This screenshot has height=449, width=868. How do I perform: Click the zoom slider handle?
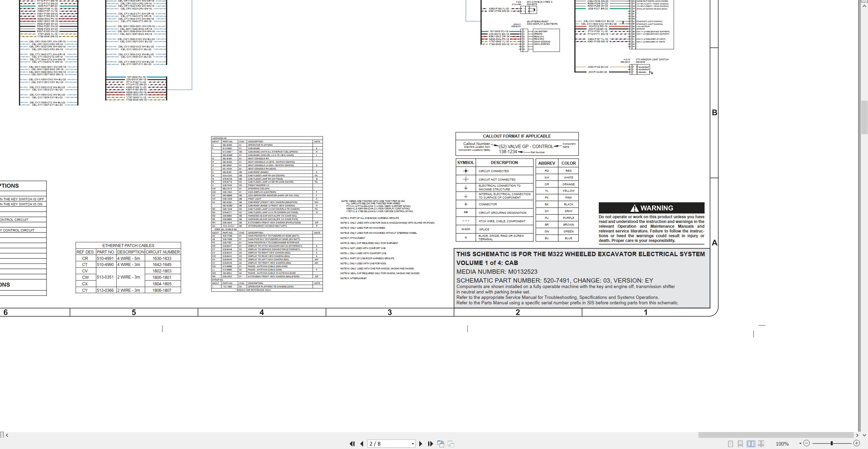832,443
